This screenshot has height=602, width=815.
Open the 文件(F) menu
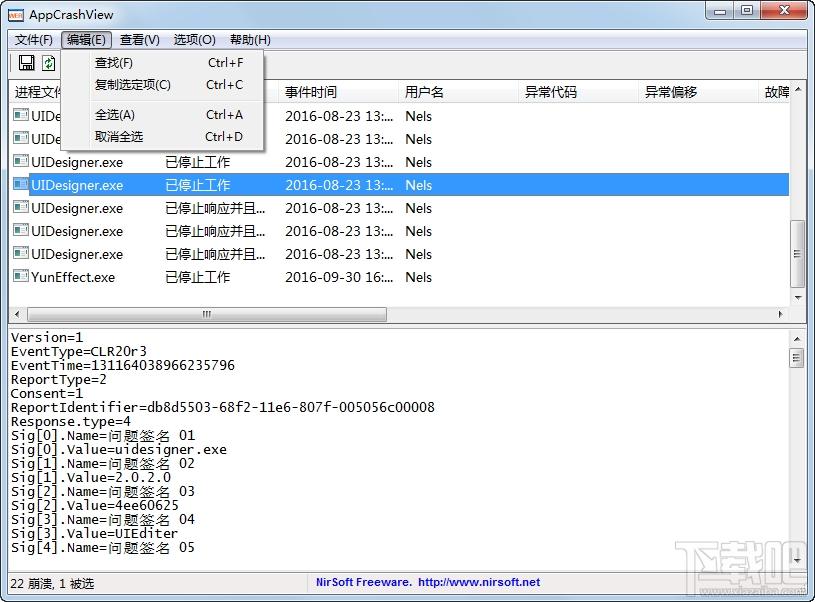click(33, 40)
